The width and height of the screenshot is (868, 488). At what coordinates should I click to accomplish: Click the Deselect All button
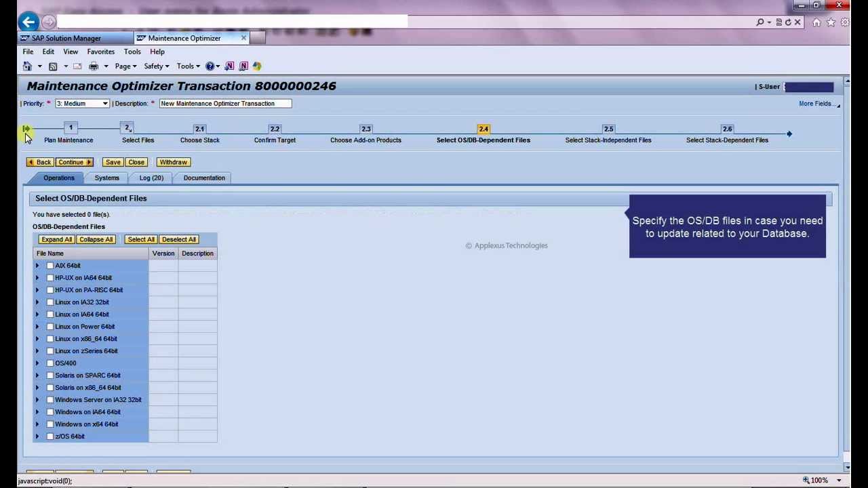pyautogui.click(x=179, y=239)
